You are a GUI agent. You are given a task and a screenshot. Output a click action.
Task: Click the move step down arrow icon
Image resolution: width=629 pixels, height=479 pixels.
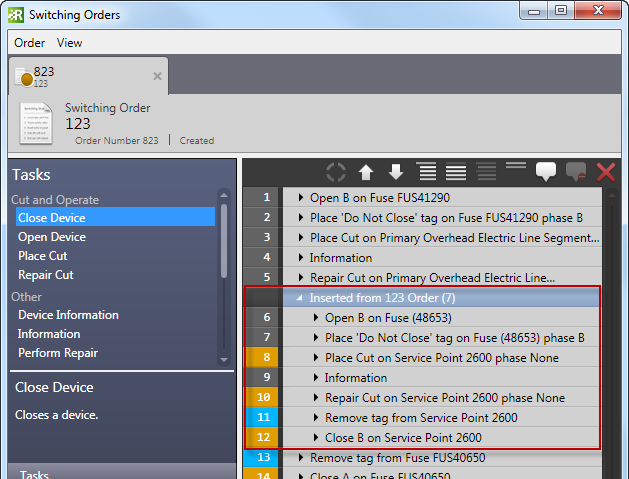395,172
